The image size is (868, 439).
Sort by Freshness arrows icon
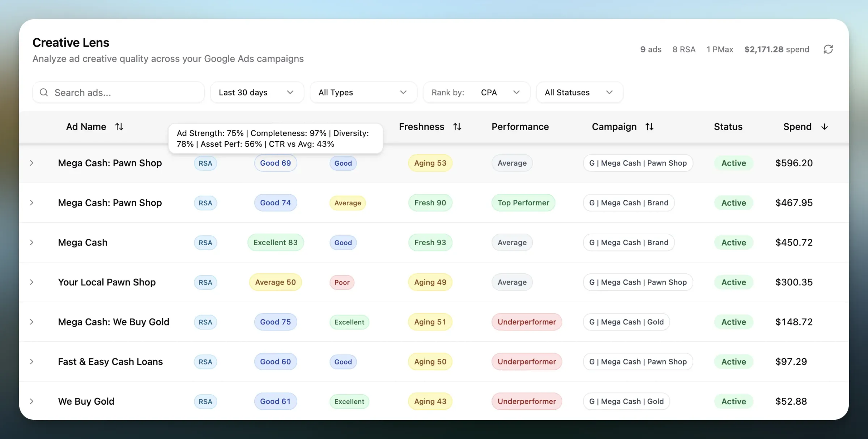(x=457, y=127)
